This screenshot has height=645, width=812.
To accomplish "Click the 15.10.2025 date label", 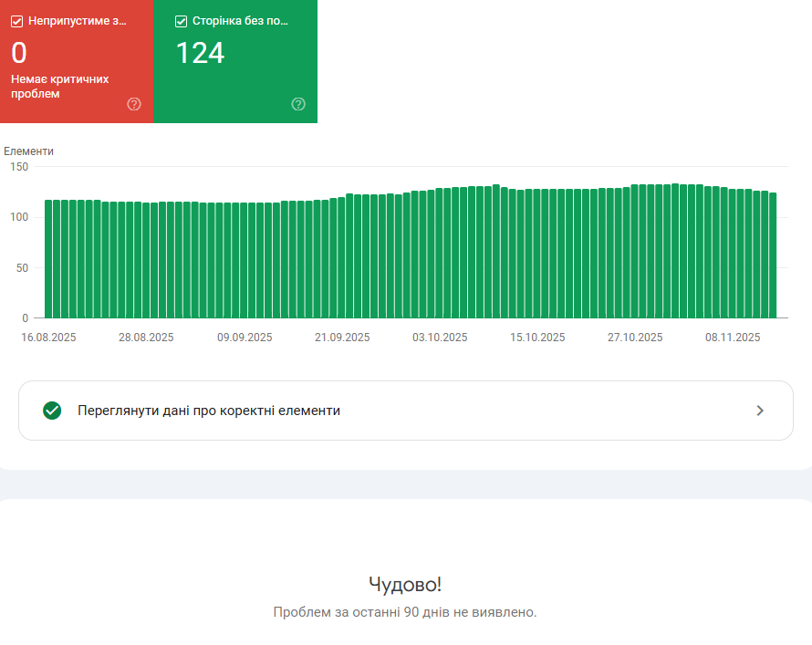I will 537,338.
